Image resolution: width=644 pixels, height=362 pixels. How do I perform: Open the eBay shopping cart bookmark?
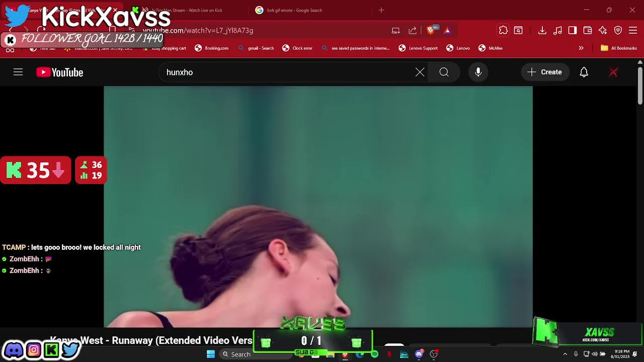tap(164, 48)
